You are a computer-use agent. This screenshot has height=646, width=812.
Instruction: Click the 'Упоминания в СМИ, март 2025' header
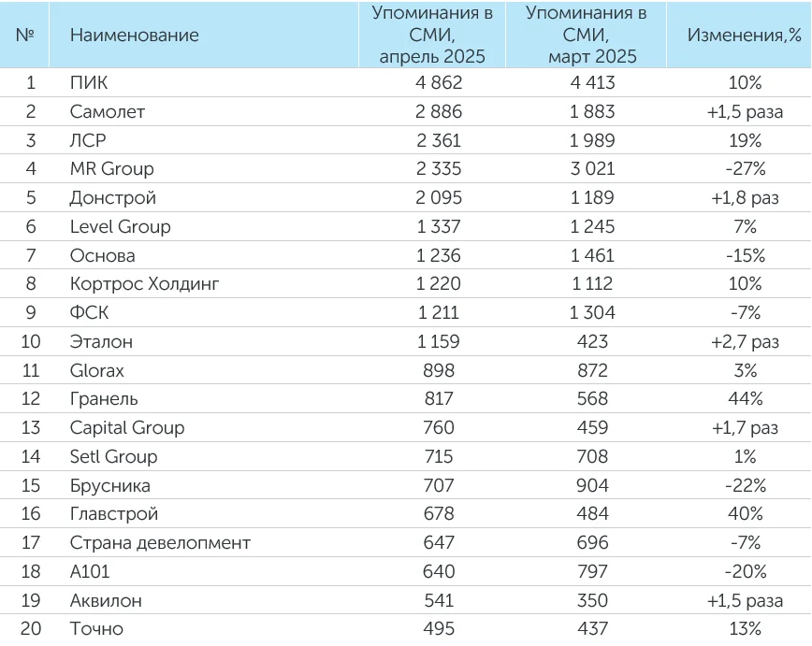[x=586, y=36]
